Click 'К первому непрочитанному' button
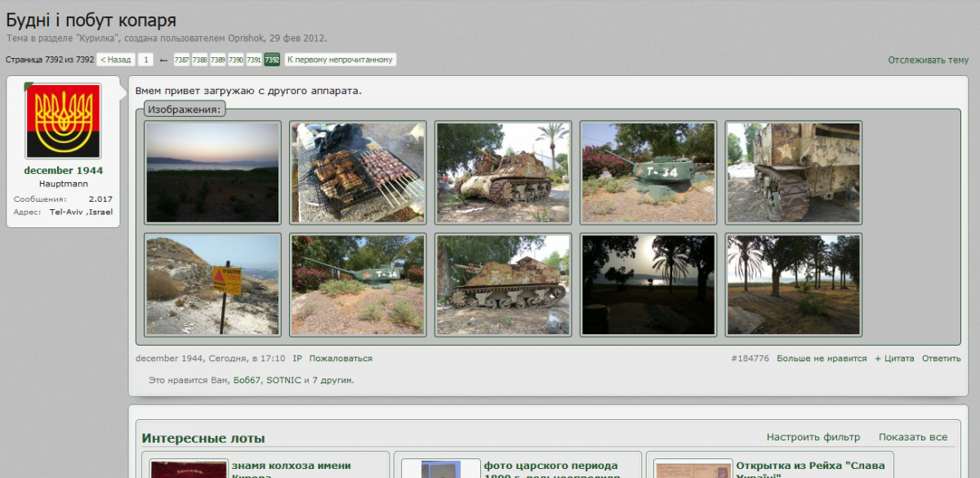The image size is (980, 478). 340,60
